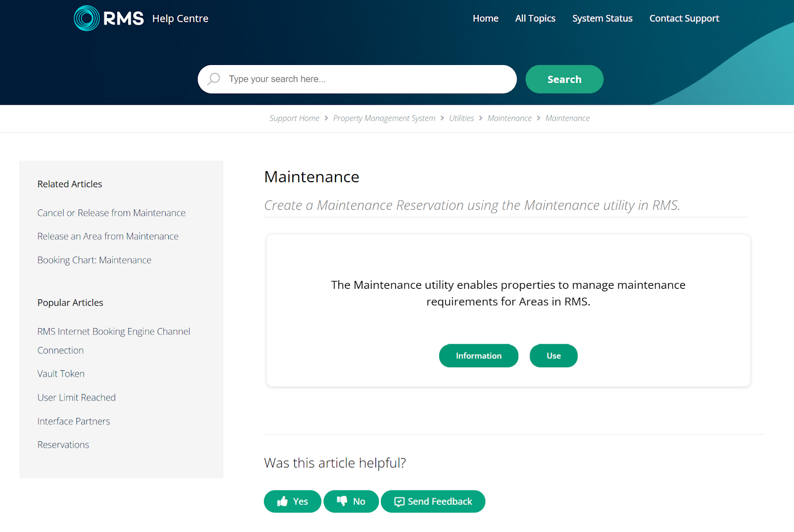
Task: Click the Maintenance article title
Action: click(x=312, y=177)
